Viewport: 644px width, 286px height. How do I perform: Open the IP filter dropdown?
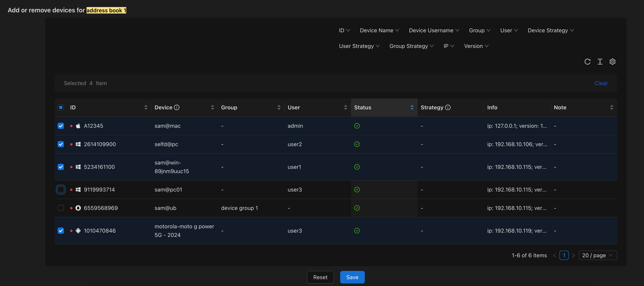pos(449,46)
